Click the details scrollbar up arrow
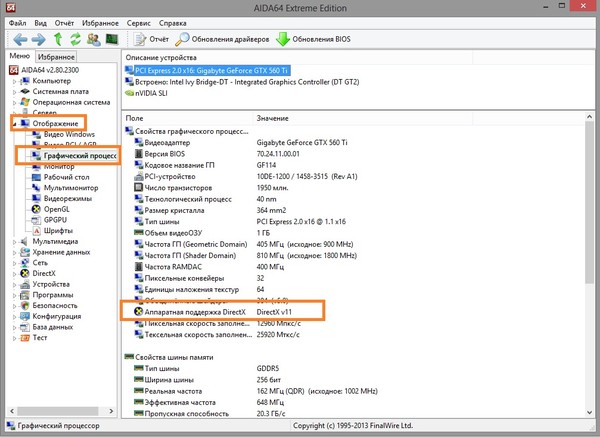This screenshot has height=437, width=600. [x=590, y=116]
